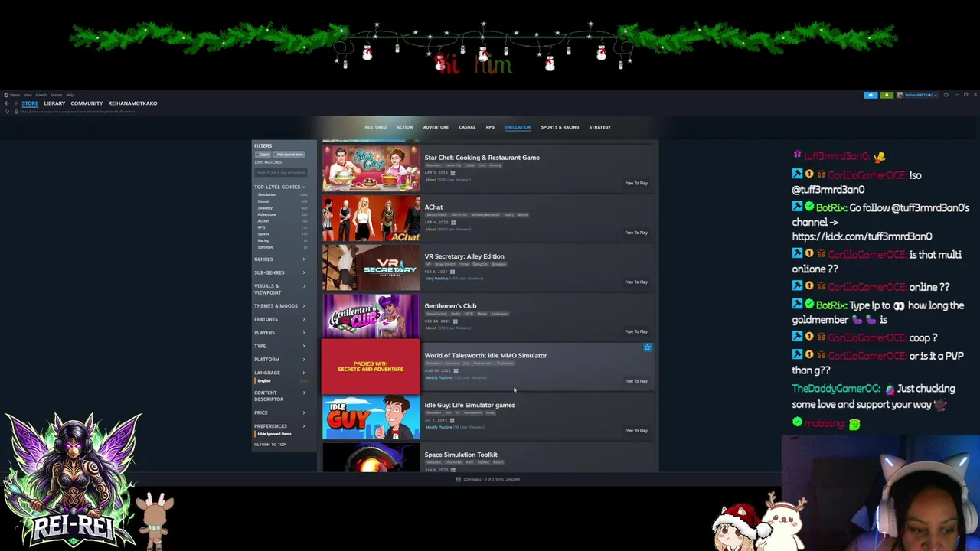Toggle the Casual genre filter
The image size is (980, 551).
point(263,201)
